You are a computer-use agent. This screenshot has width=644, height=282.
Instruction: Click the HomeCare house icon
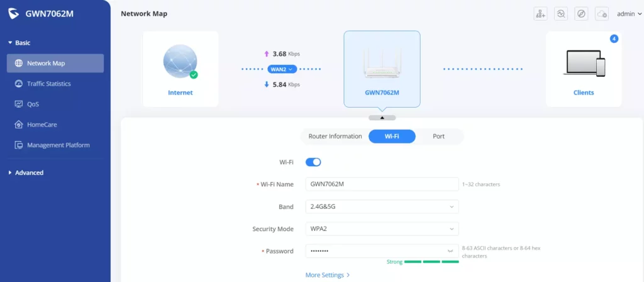(x=18, y=125)
